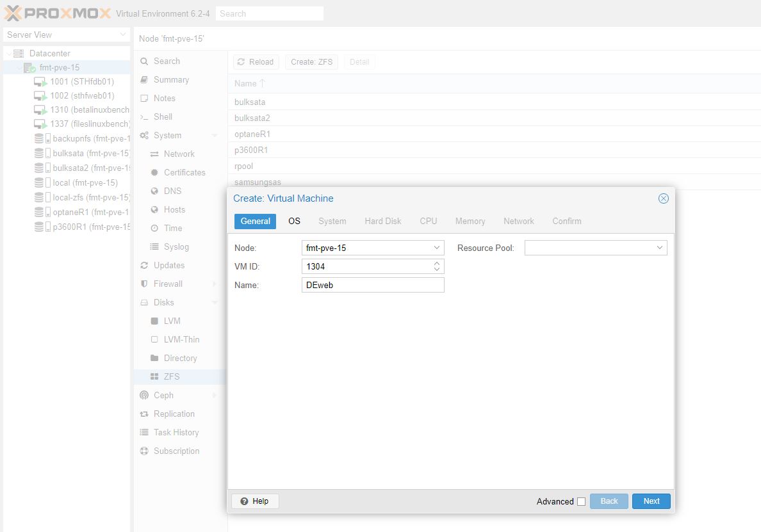761x532 pixels.
Task: Click the Reload refresh button
Action: [256, 62]
